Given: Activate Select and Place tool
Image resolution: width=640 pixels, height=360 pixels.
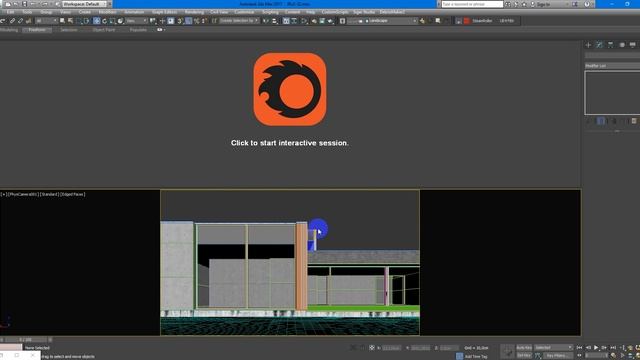Looking at the screenshot, I should 120,20.
